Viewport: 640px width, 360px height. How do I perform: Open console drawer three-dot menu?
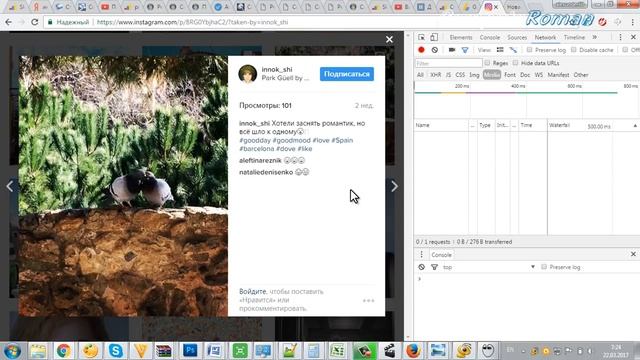coord(422,254)
